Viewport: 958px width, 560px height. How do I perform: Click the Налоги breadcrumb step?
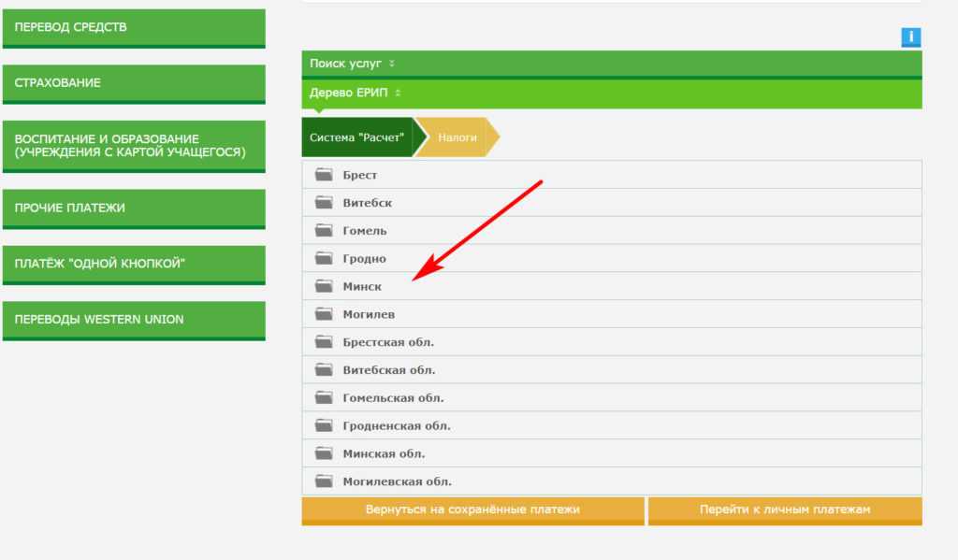(x=457, y=137)
